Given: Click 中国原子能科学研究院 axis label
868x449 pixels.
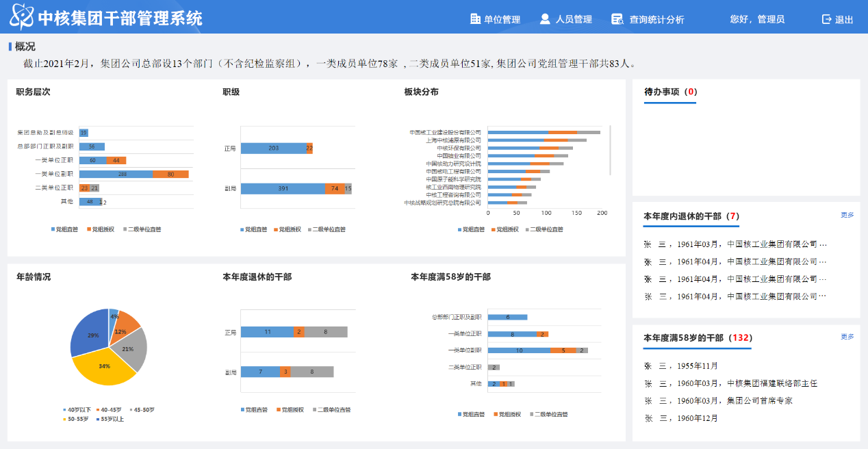Looking at the screenshot, I should tap(453, 179).
